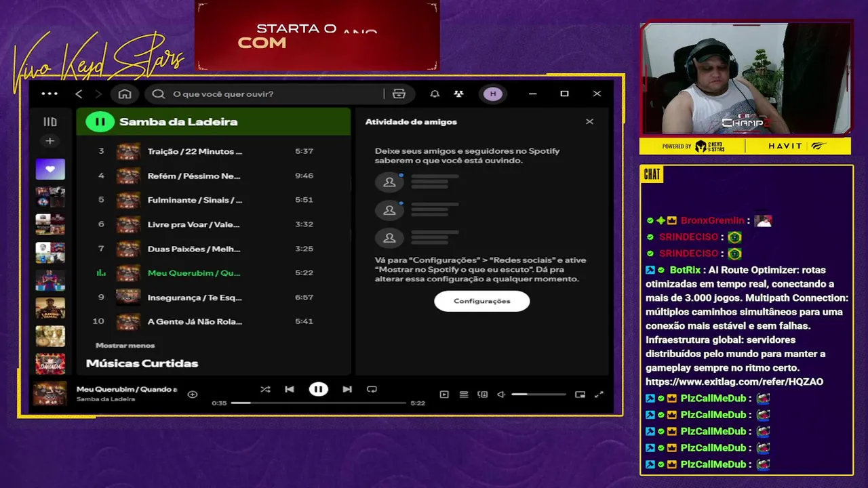Open the "Músicas Curtidas" section heading
The image size is (868, 488).
point(142,363)
